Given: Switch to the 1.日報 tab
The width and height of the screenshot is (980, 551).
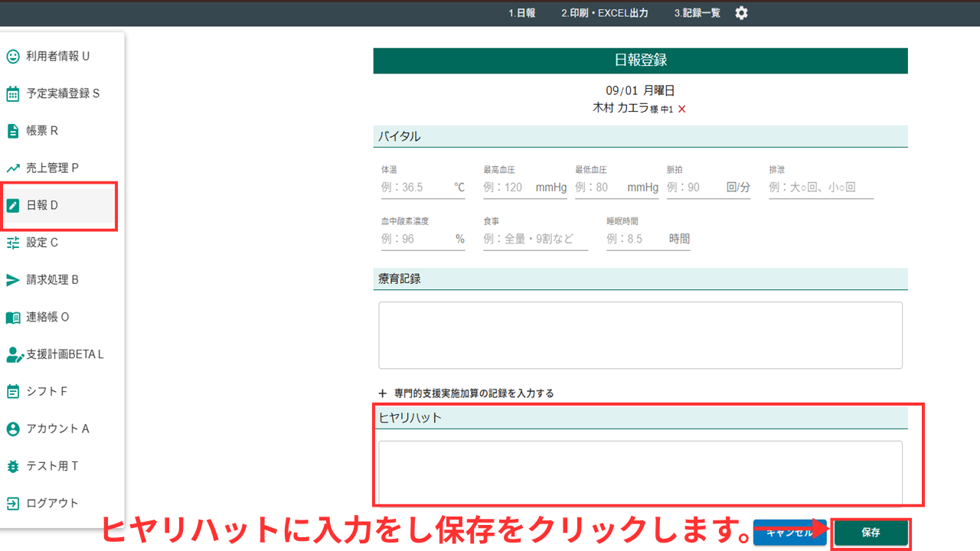Looking at the screenshot, I should 521,13.
